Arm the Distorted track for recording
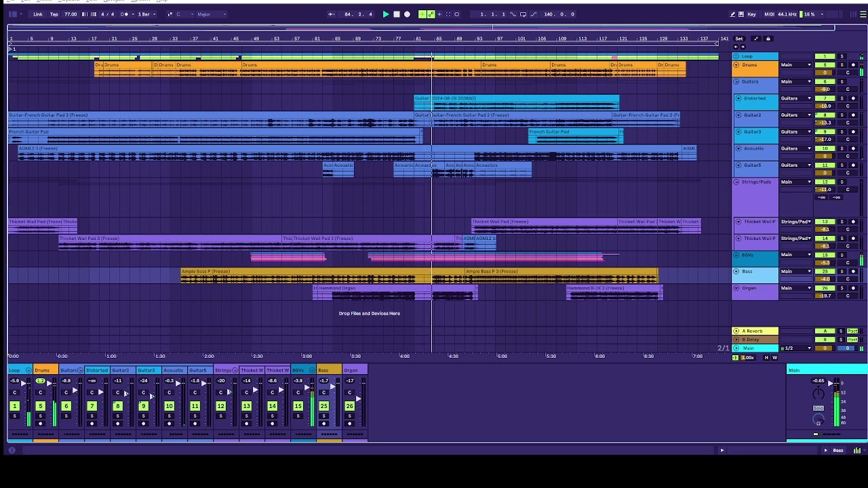This screenshot has width=868, height=488. [854, 98]
